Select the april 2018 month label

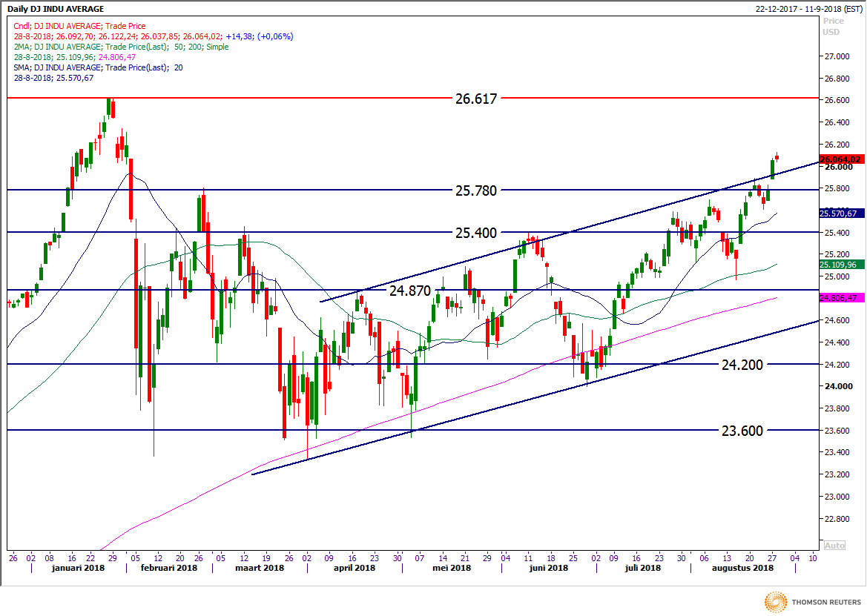(355, 568)
